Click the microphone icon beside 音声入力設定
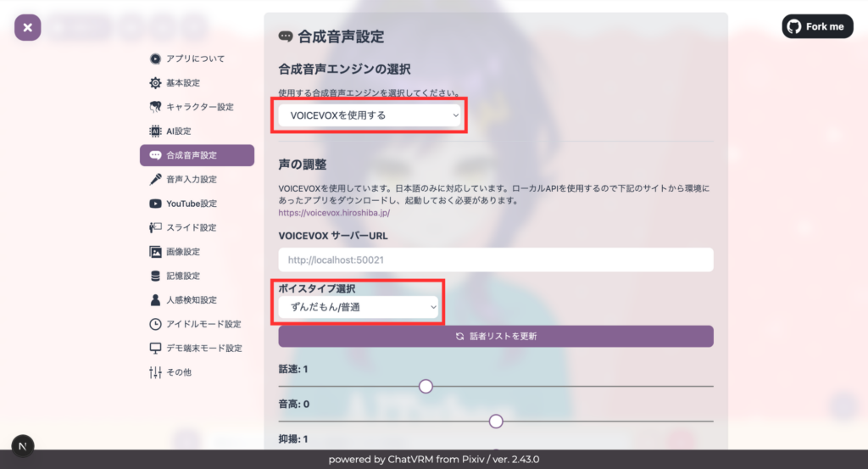868x469 pixels. tap(155, 180)
